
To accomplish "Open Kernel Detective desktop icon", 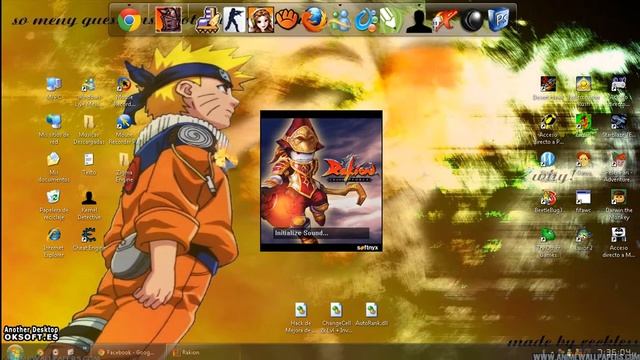I will coord(89,205).
